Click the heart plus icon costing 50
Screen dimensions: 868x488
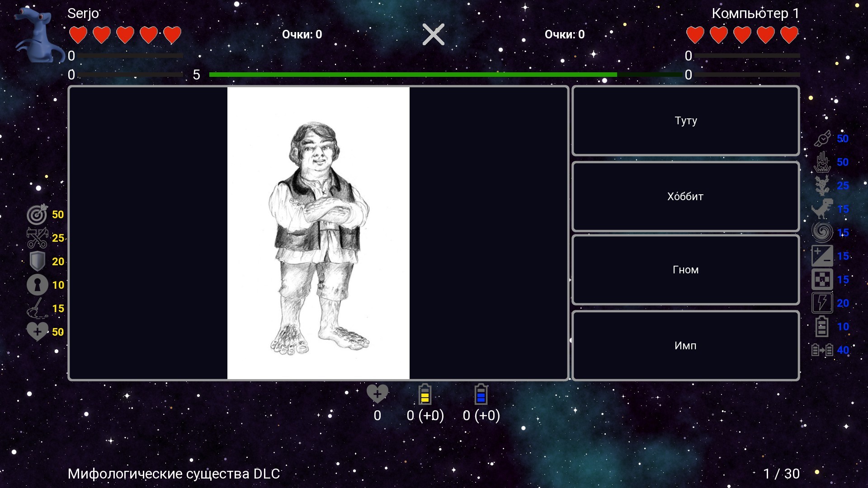click(x=37, y=332)
